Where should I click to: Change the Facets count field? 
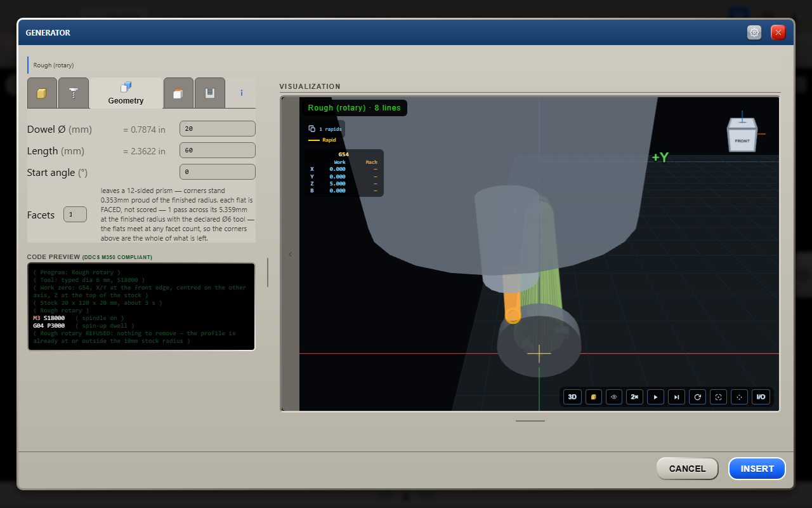[x=75, y=215]
